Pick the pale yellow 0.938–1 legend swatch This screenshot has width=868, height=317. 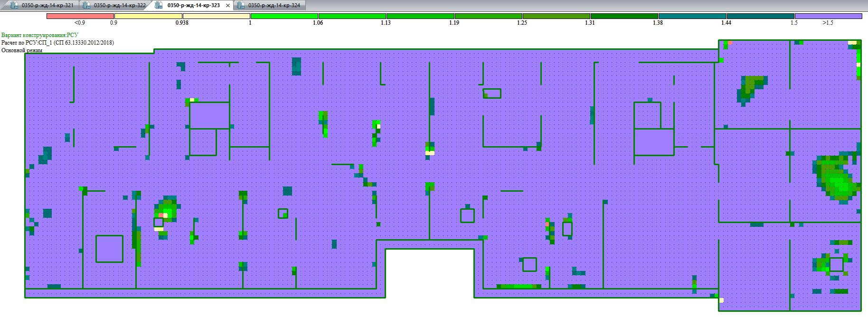click(217, 16)
